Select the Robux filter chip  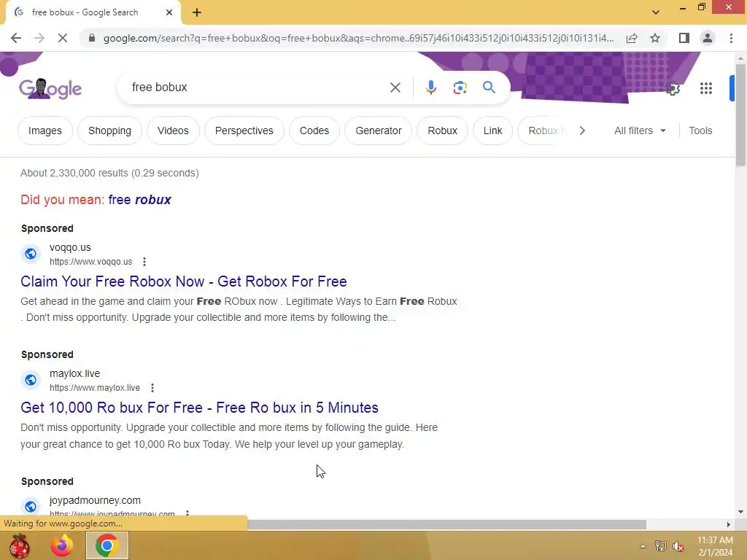coord(442,131)
